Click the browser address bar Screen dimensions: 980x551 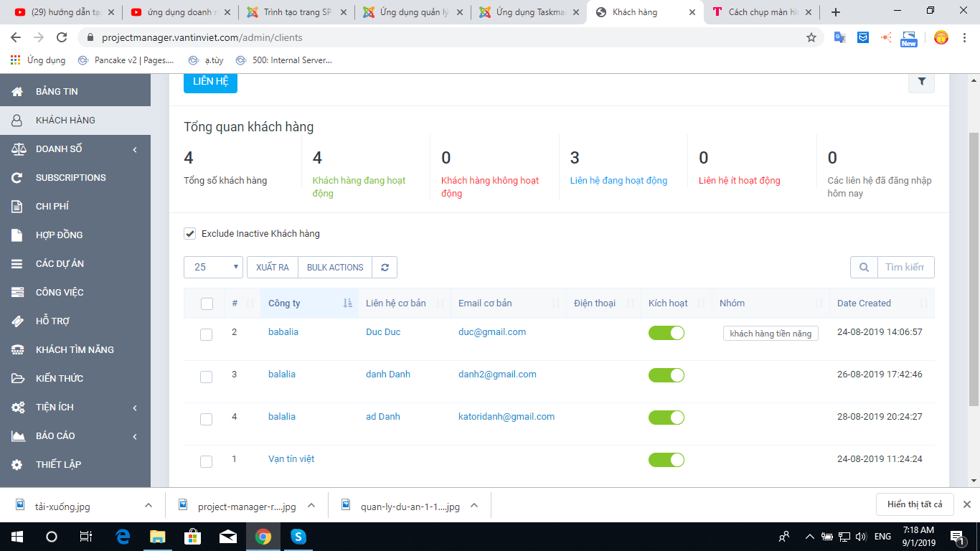pyautogui.click(x=452, y=37)
